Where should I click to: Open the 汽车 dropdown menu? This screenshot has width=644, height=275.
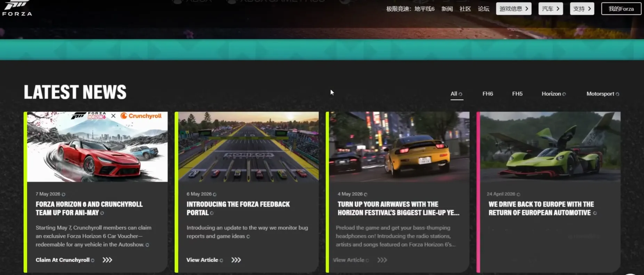coord(550,9)
